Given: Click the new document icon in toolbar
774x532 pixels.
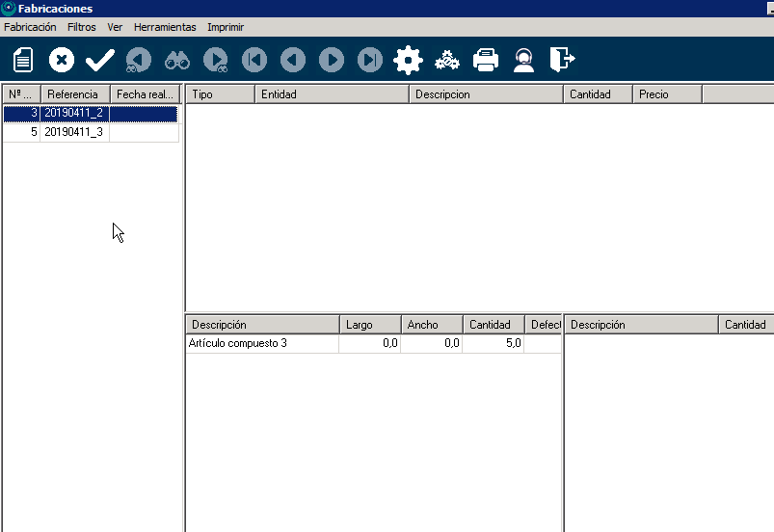Looking at the screenshot, I should pos(22,61).
